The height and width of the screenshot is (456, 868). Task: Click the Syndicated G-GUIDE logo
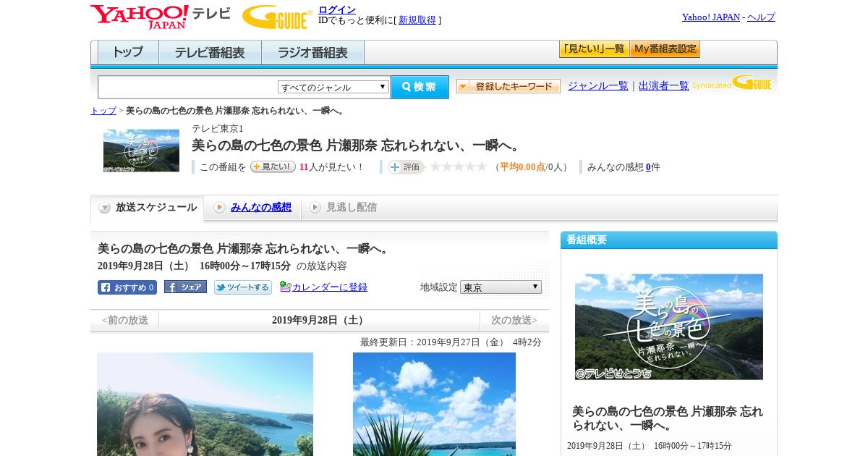coord(732,83)
